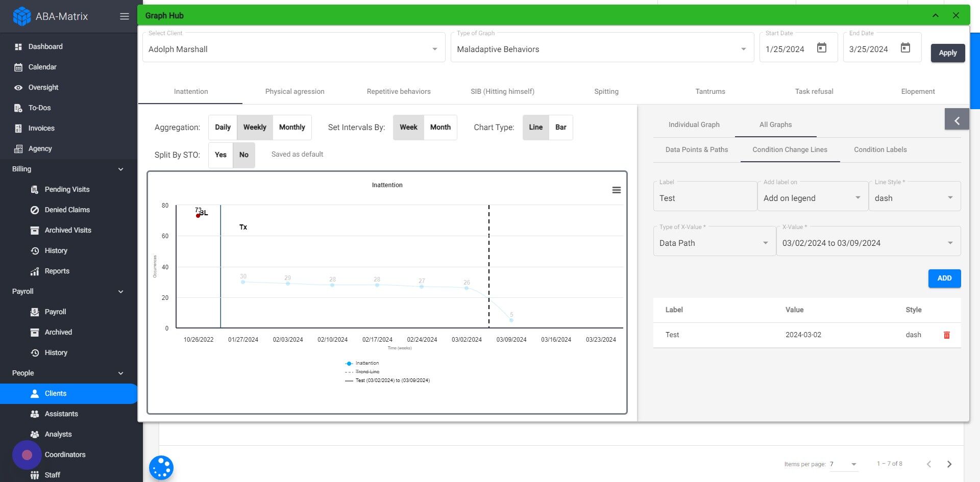The height and width of the screenshot is (482, 980).
Task: Switch to Physical agression tab
Action: click(x=295, y=92)
